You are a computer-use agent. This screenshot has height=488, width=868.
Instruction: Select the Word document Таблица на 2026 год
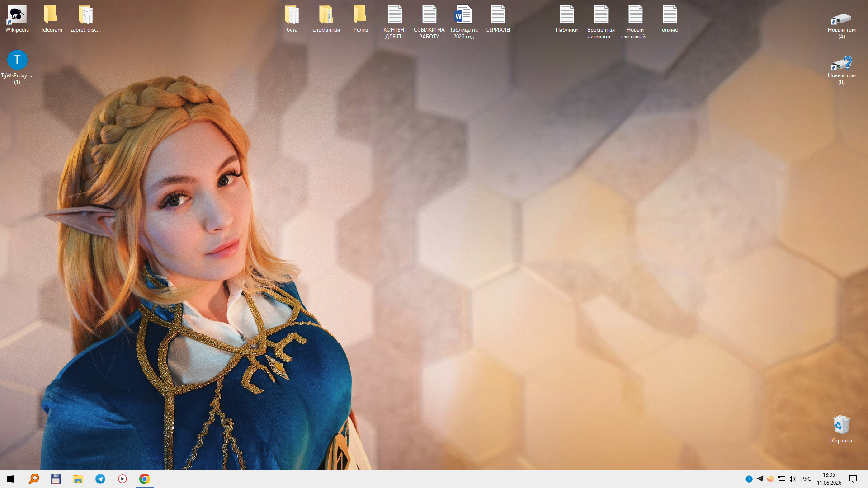pos(464,22)
